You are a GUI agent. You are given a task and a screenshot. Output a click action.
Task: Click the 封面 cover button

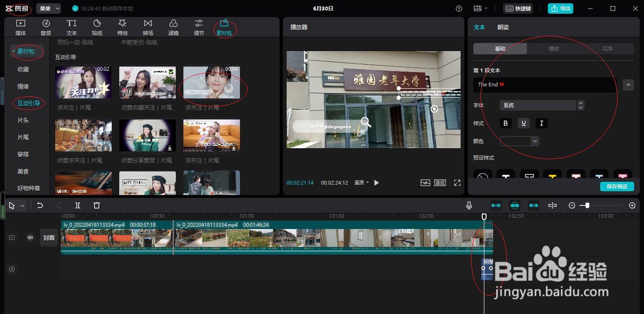click(49, 238)
